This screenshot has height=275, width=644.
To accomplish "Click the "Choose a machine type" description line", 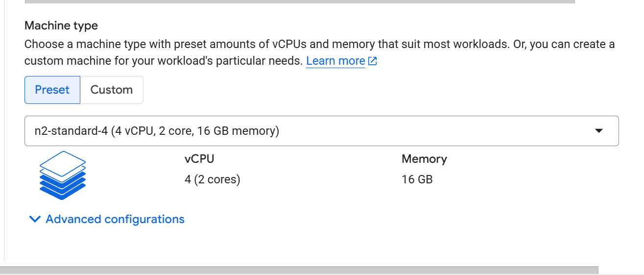I will click(x=319, y=44).
